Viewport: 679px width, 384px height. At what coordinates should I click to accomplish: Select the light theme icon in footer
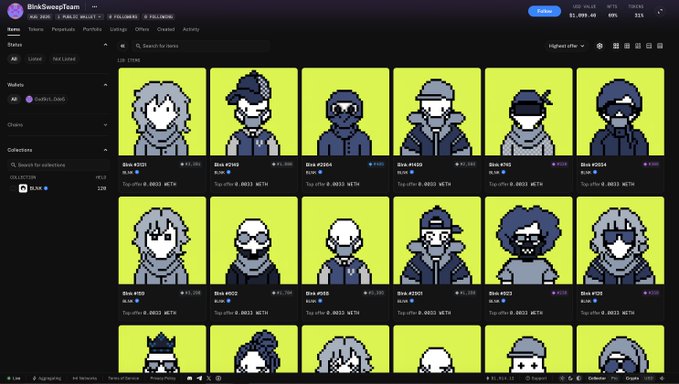pos(562,378)
